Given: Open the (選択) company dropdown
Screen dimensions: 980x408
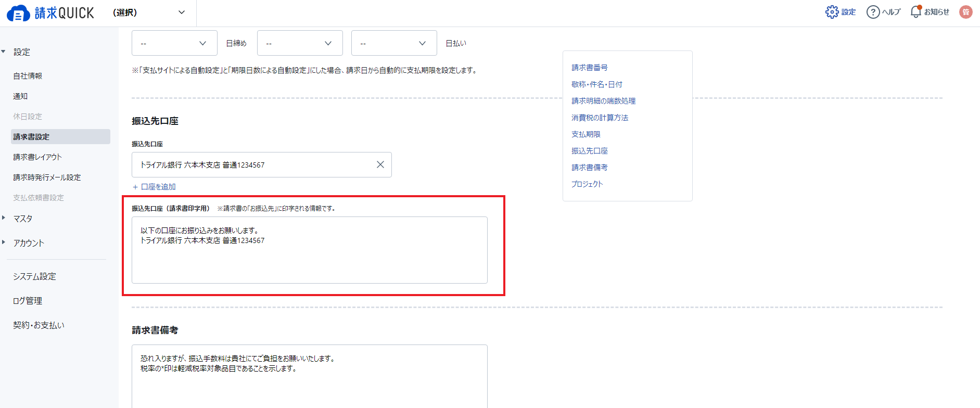Looking at the screenshot, I should pyautogui.click(x=149, y=12).
